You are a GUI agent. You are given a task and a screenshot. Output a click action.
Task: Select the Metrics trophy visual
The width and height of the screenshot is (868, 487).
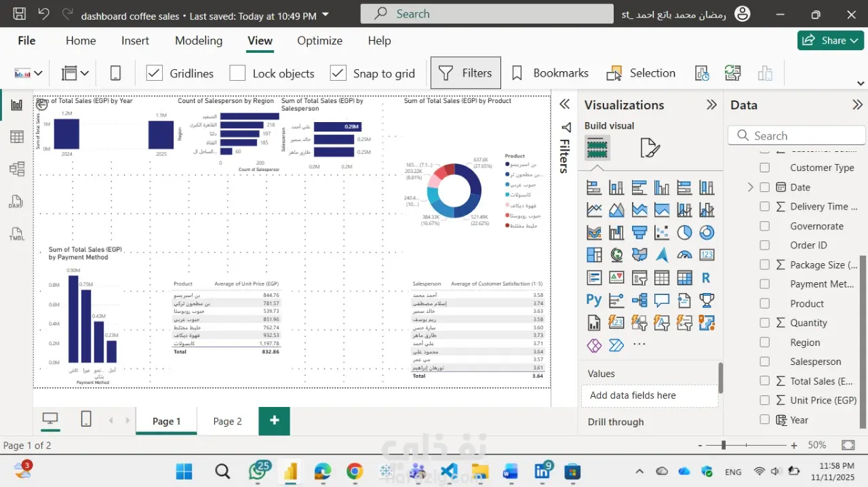click(x=707, y=300)
